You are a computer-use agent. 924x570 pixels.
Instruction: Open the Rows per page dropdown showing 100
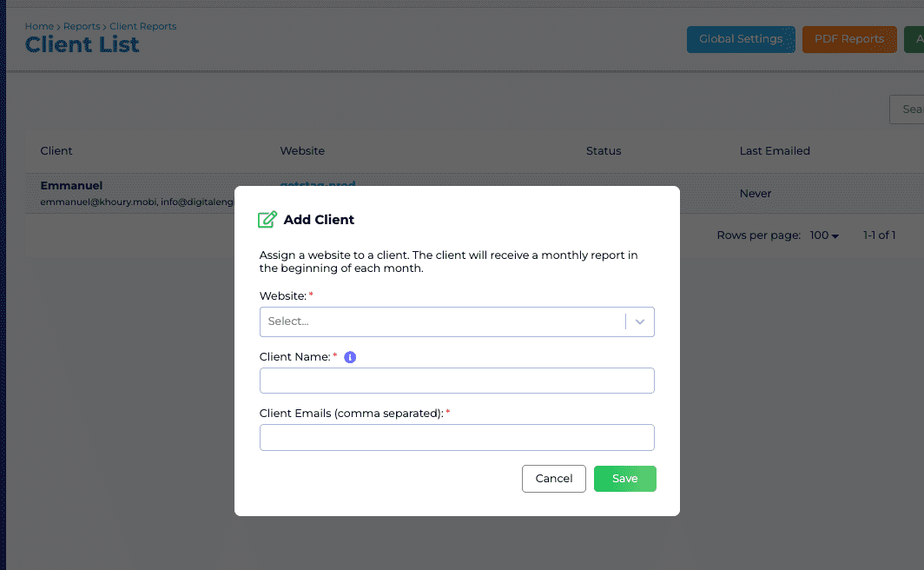(823, 235)
